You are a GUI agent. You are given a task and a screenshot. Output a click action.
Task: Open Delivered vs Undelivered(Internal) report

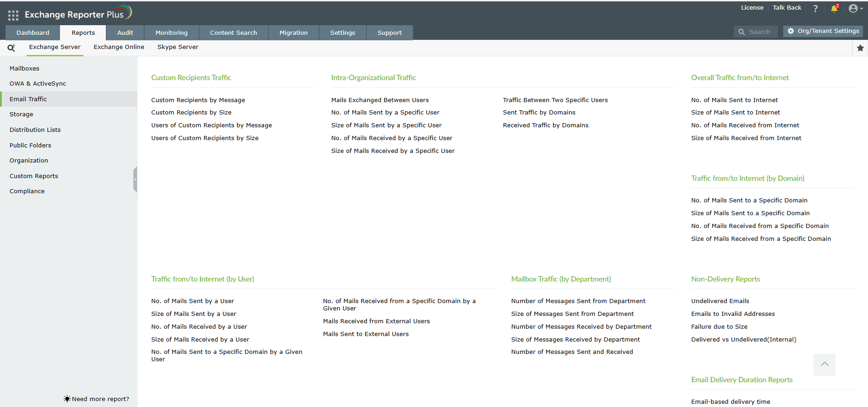[744, 340]
